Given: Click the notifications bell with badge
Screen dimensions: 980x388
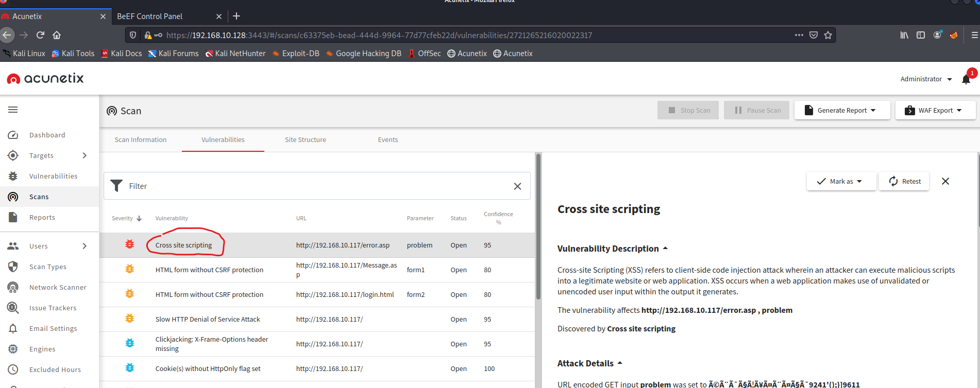Looking at the screenshot, I should coord(967,79).
